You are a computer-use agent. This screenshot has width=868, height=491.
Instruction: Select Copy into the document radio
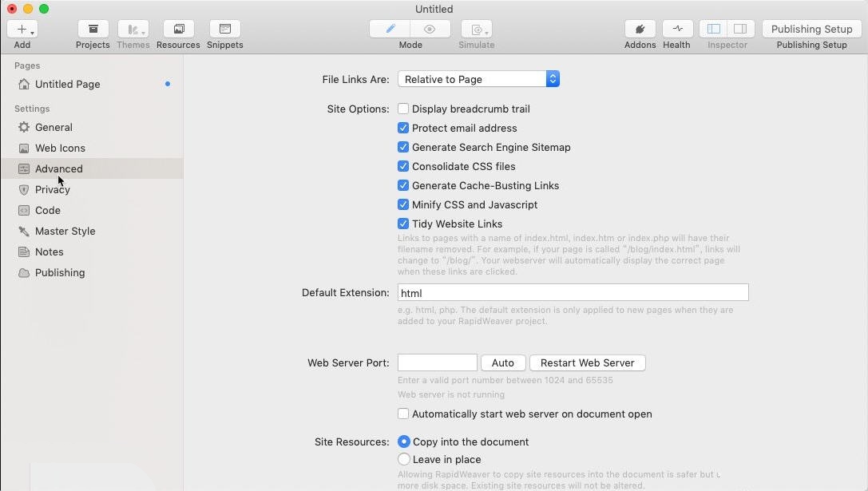coord(403,442)
